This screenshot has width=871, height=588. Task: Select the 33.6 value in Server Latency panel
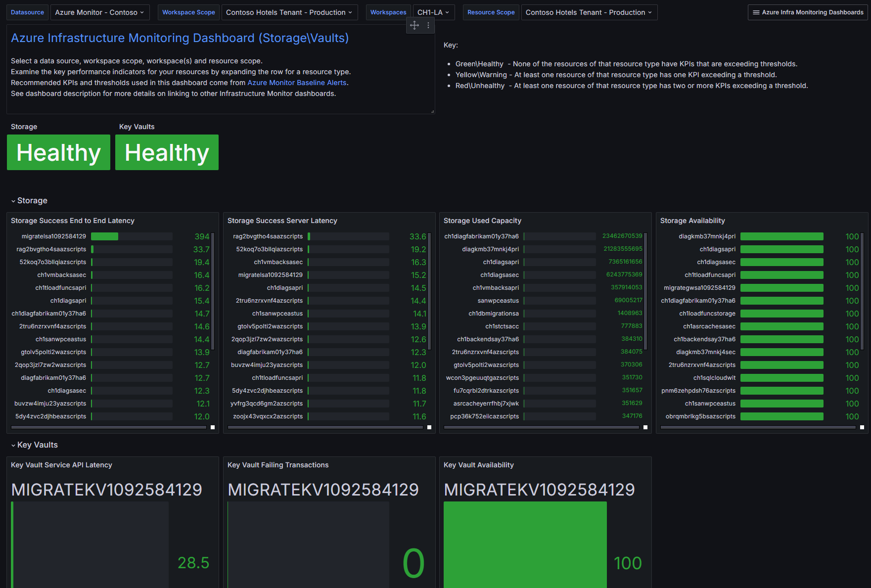click(x=417, y=236)
